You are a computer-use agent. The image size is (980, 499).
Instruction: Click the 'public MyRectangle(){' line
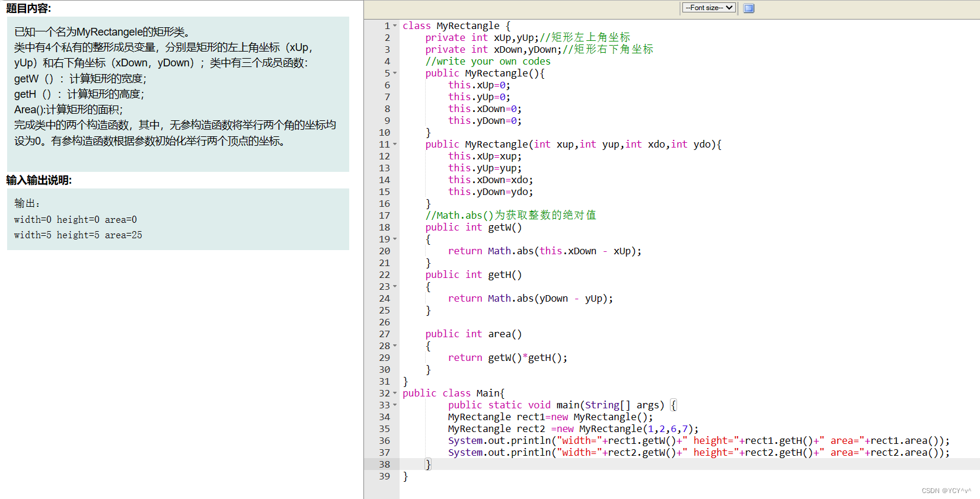[485, 73]
